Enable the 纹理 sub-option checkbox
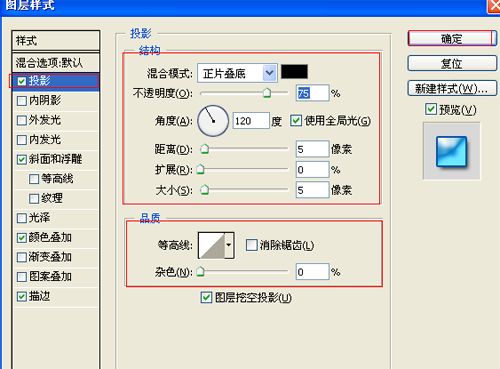 click(x=34, y=199)
